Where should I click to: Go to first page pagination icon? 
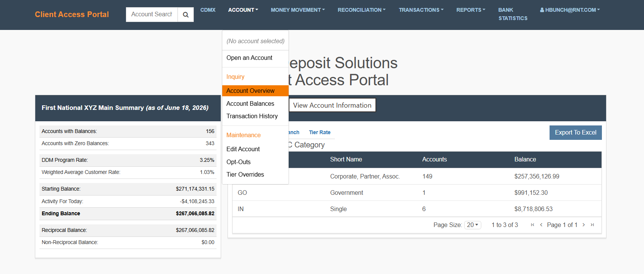(532, 225)
